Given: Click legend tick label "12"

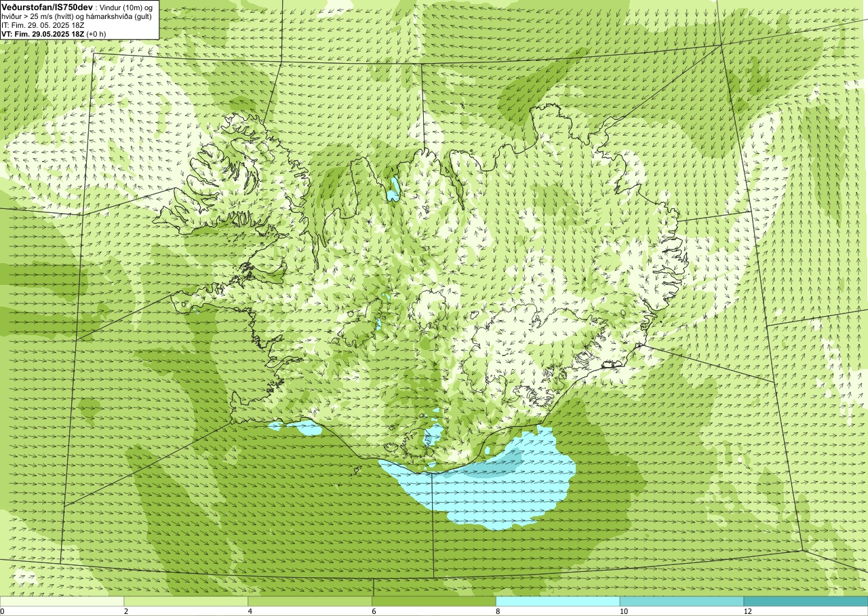Looking at the screenshot, I should coord(747,611).
